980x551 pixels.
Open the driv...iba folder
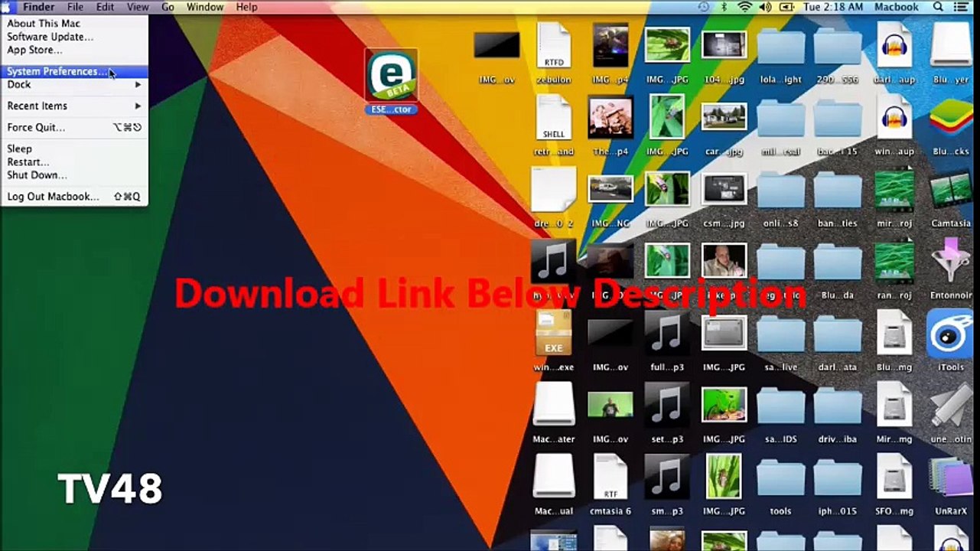pyautogui.click(x=838, y=407)
